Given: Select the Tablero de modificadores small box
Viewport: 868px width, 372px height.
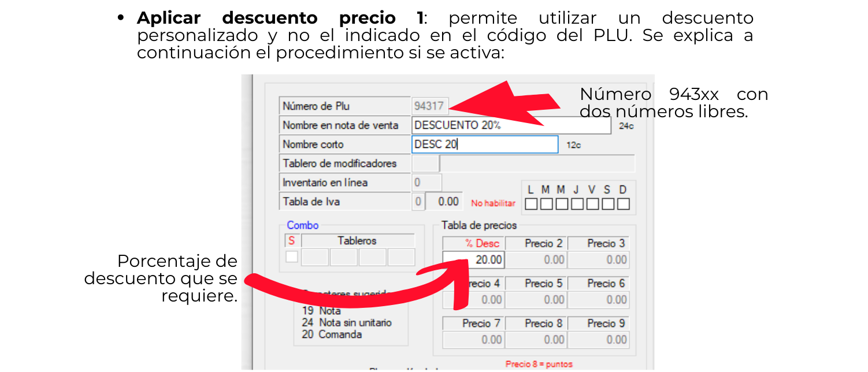Looking at the screenshot, I should coord(425,163).
